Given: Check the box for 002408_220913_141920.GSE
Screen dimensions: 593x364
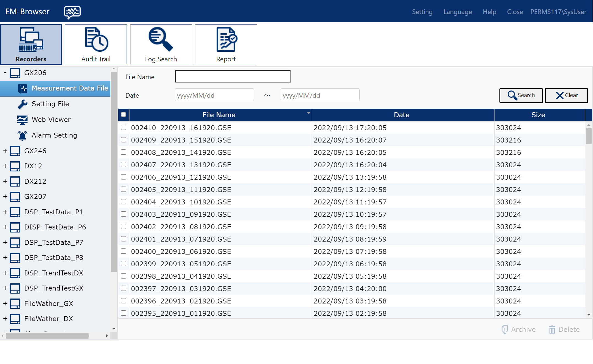Looking at the screenshot, I should click(124, 152).
